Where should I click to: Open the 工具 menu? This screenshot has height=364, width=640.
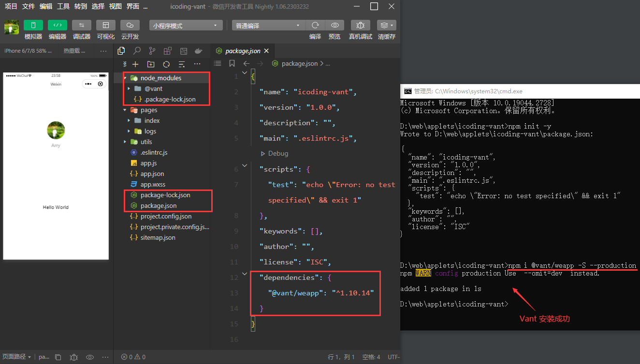tap(63, 6)
